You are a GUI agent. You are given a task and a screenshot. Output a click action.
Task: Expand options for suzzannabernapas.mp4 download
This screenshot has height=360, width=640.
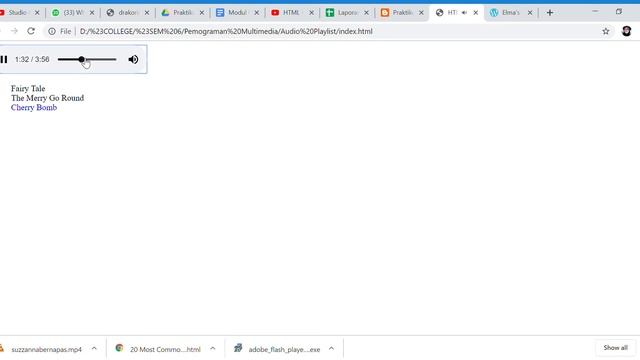[94, 349]
